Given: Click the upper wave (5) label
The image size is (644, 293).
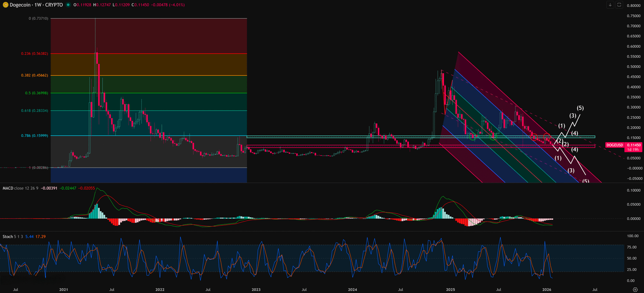Looking at the screenshot, I should [x=580, y=108].
